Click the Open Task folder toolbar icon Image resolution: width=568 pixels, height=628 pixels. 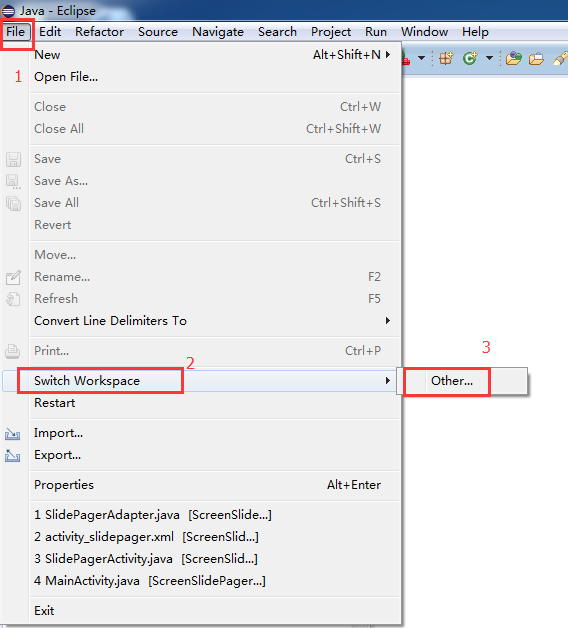click(x=536, y=59)
